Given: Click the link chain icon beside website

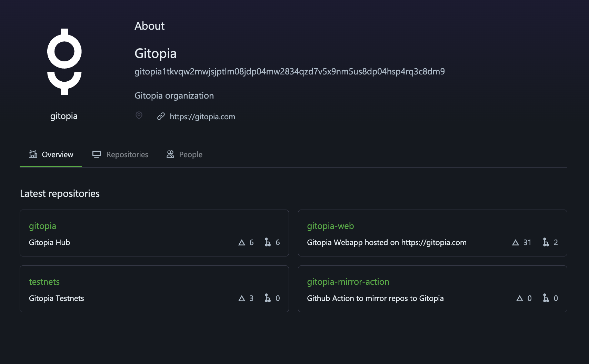Looking at the screenshot, I should click(161, 117).
